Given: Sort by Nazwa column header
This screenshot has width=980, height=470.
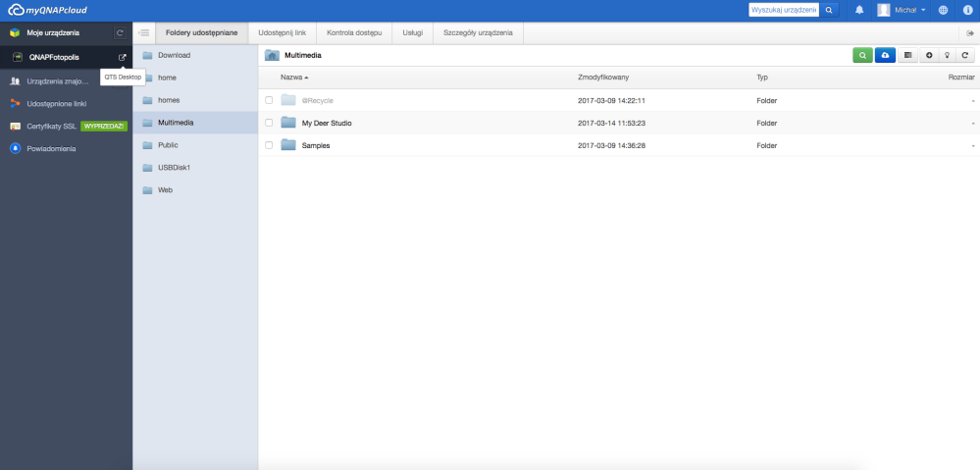Looking at the screenshot, I should [294, 77].
